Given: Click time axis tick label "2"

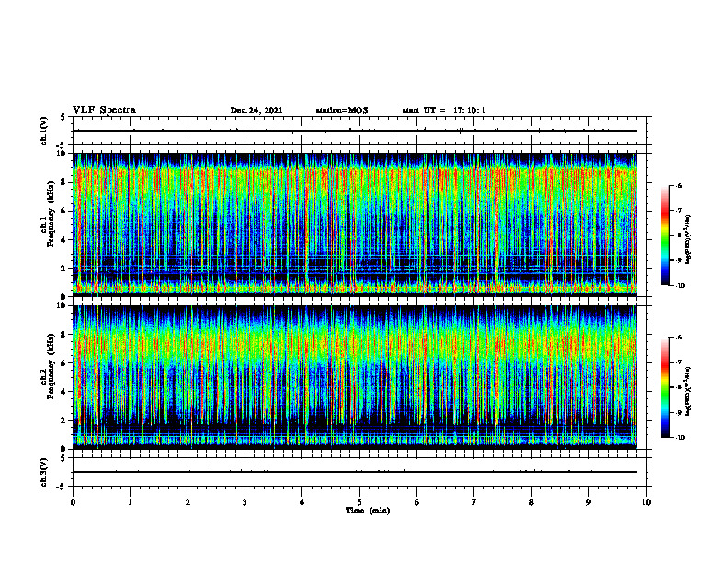Looking at the screenshot, I should pos(188,502).
